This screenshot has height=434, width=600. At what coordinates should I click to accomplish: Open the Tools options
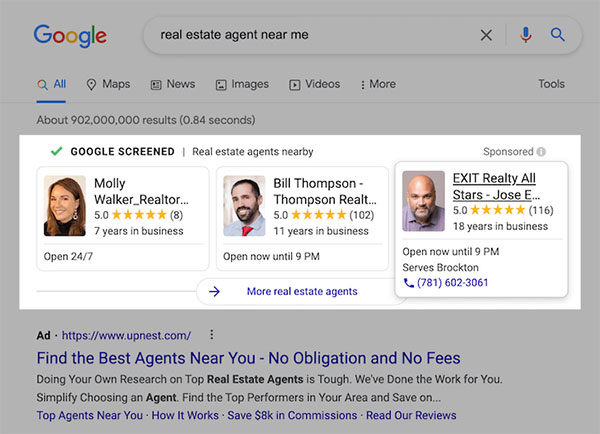click(551, 84)
